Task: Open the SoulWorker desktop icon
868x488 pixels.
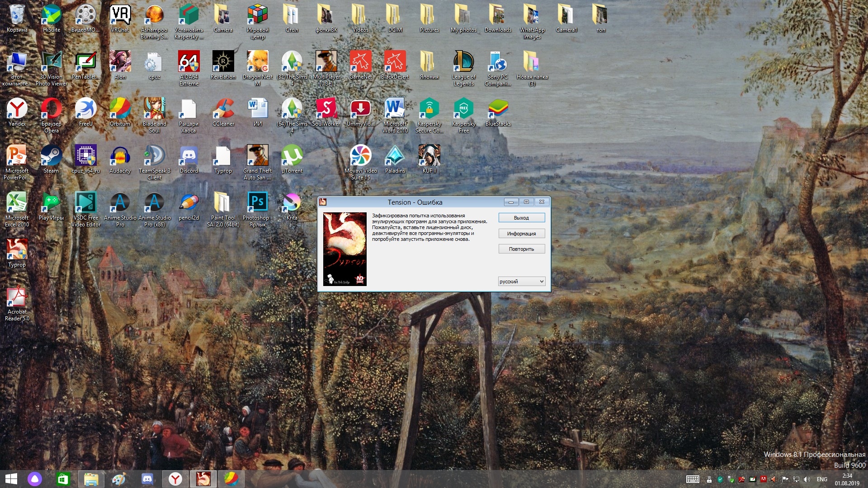Action: click(326, 113)
